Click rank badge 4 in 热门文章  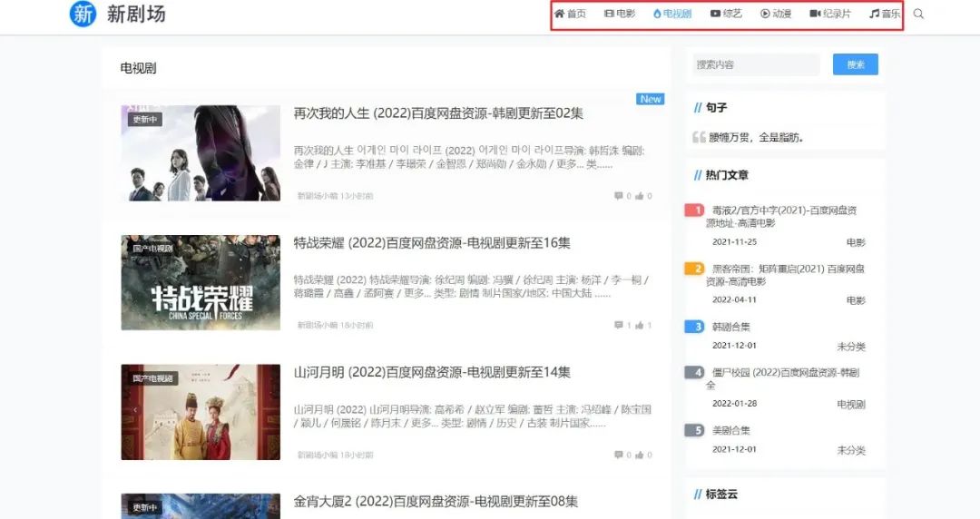[x=694, y=372]
